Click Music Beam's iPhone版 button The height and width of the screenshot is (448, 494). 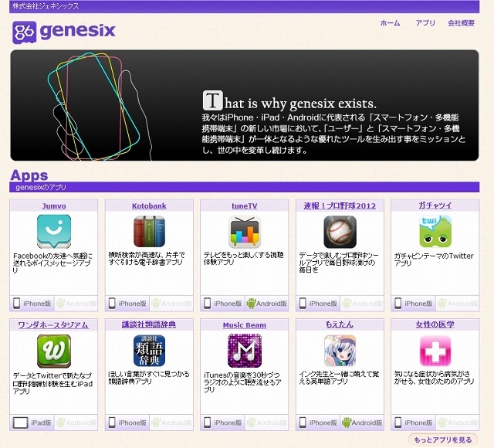pos(223,423)
